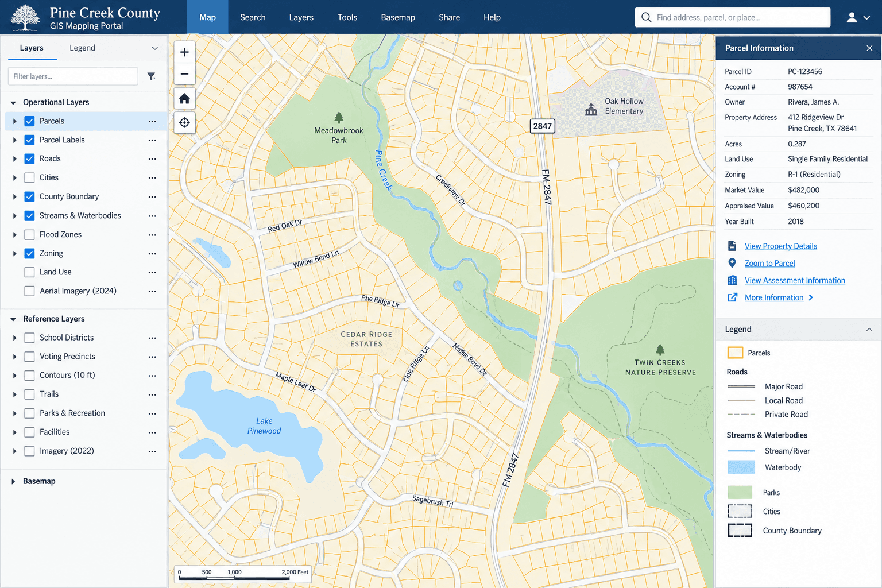This screenshot has width=882, height=588.
Task: Open options menu for Zoning layer
Action: point(152,254)
